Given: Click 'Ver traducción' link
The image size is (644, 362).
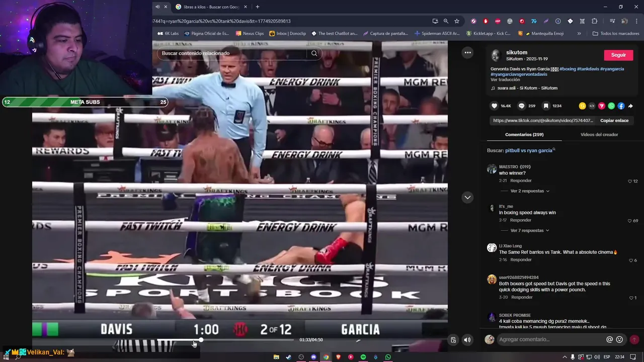Looking at the screenshot, I should click(505, 79).
